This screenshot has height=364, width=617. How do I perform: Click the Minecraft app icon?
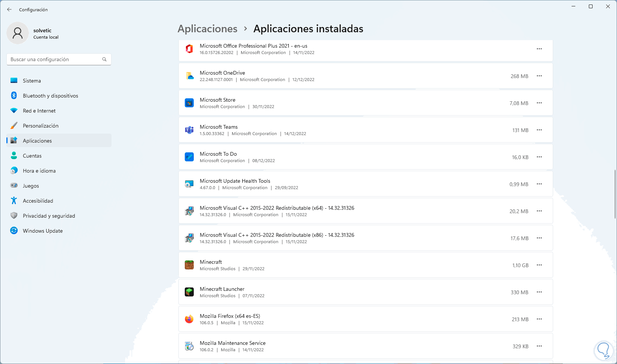(x=189, y=265)
